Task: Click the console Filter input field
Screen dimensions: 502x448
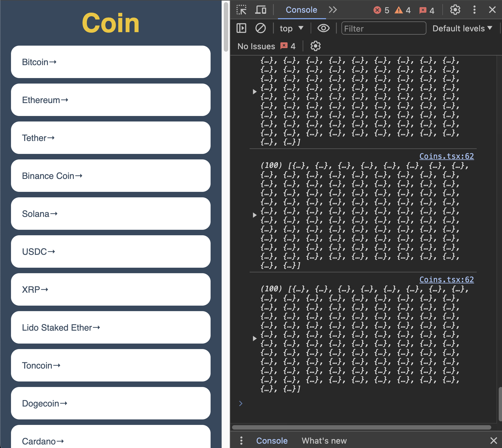Action: click(383, 28)
